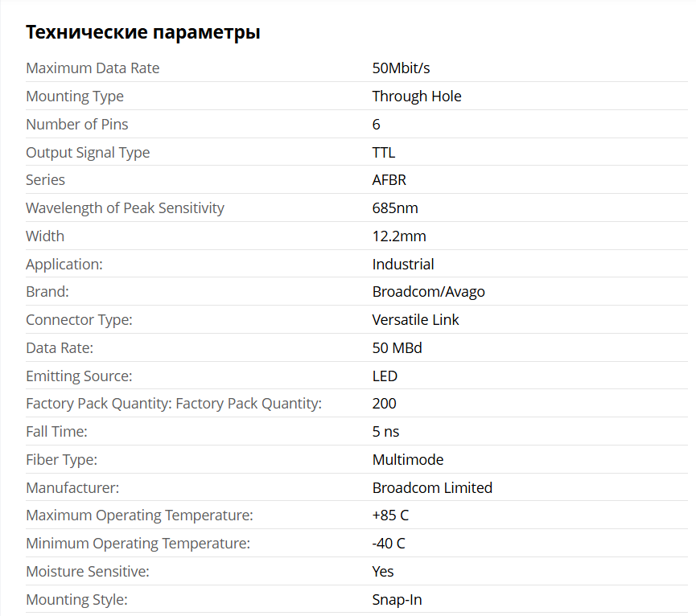Select the Snap-In mounting style value
Viewport: 696px width, 616px height.
pos(397,600)
